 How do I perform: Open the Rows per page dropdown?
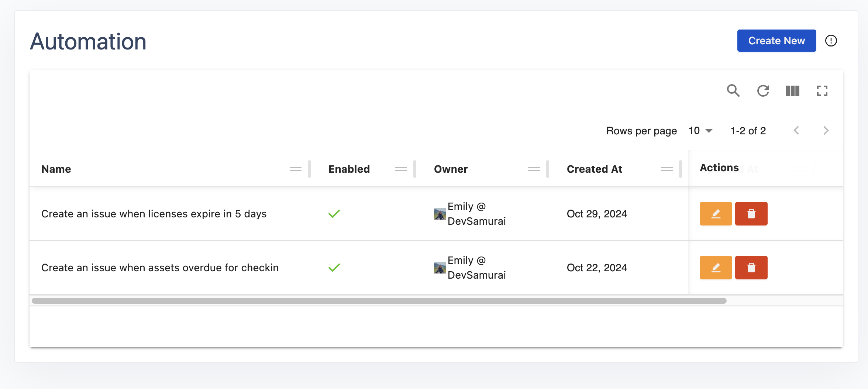(700, 131)
